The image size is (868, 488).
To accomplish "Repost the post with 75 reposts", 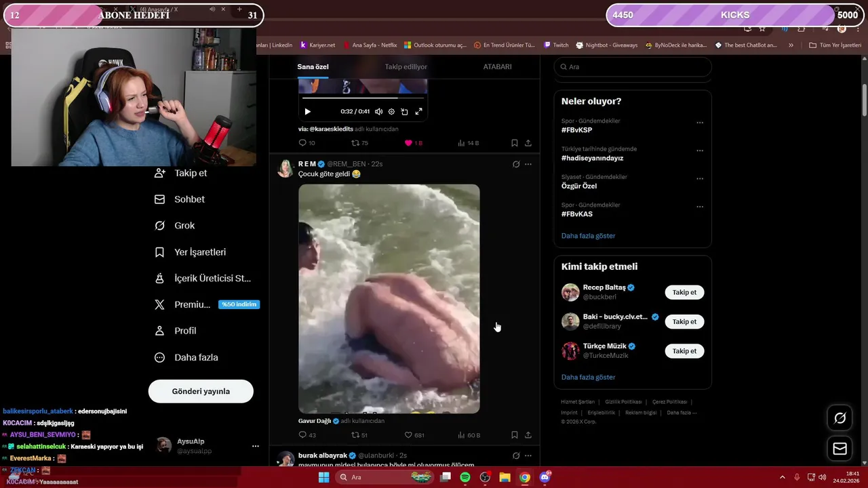I will [359, 143].
